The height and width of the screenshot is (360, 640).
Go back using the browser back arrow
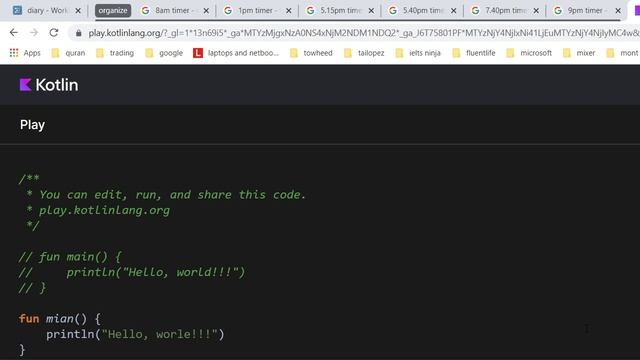tap(14, 33)
